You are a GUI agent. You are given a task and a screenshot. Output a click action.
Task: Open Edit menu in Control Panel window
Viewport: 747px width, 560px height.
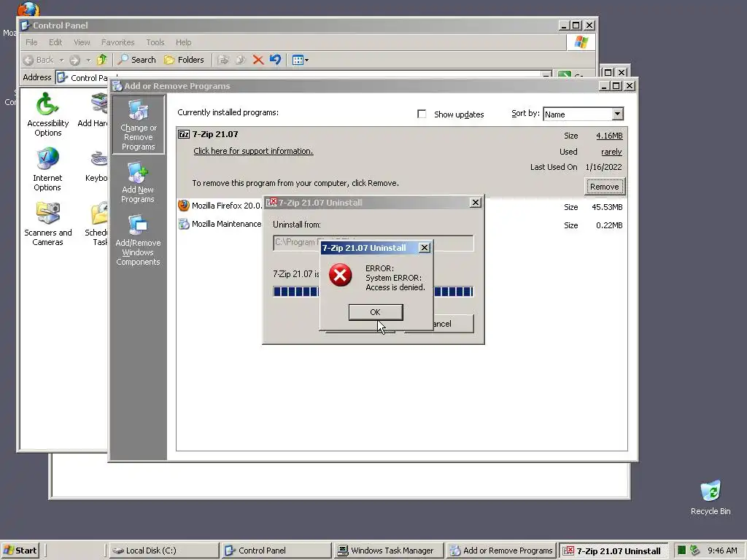[55, 42]
